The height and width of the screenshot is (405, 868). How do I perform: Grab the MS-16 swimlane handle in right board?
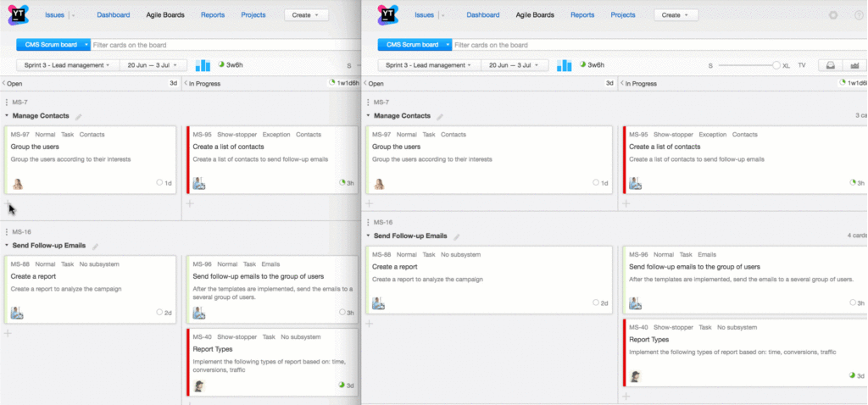(368, 223)
